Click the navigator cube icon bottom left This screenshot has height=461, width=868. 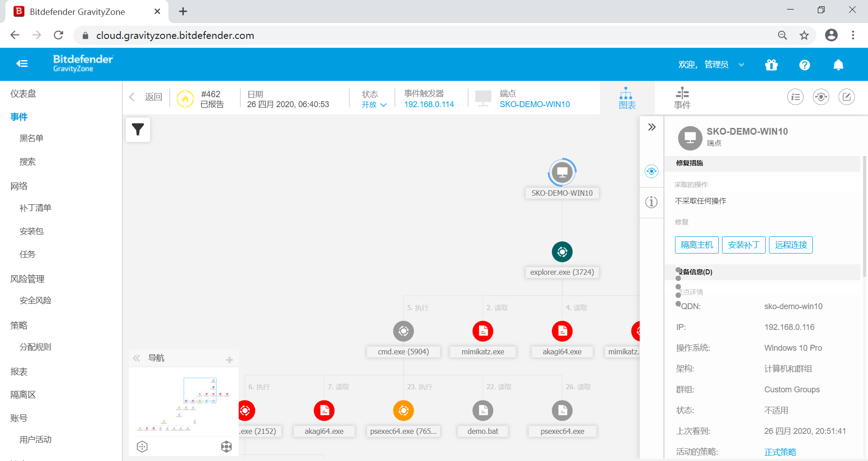point(142,447)
